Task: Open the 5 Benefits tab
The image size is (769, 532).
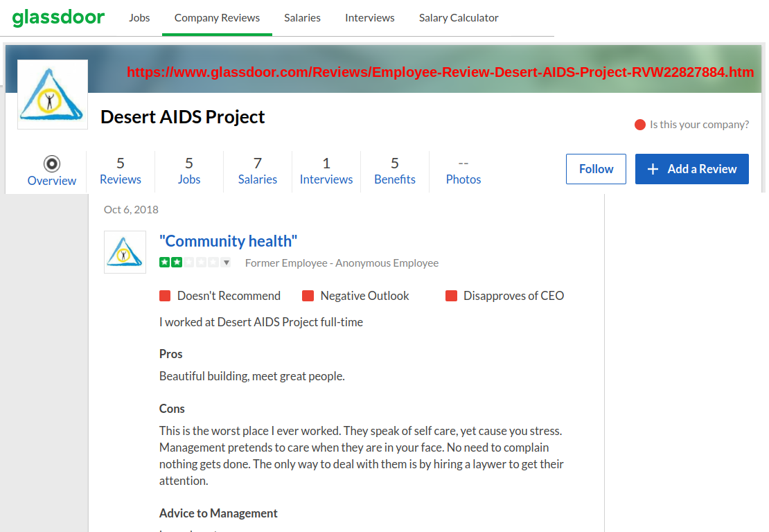Action: click(x=395, y=171)
